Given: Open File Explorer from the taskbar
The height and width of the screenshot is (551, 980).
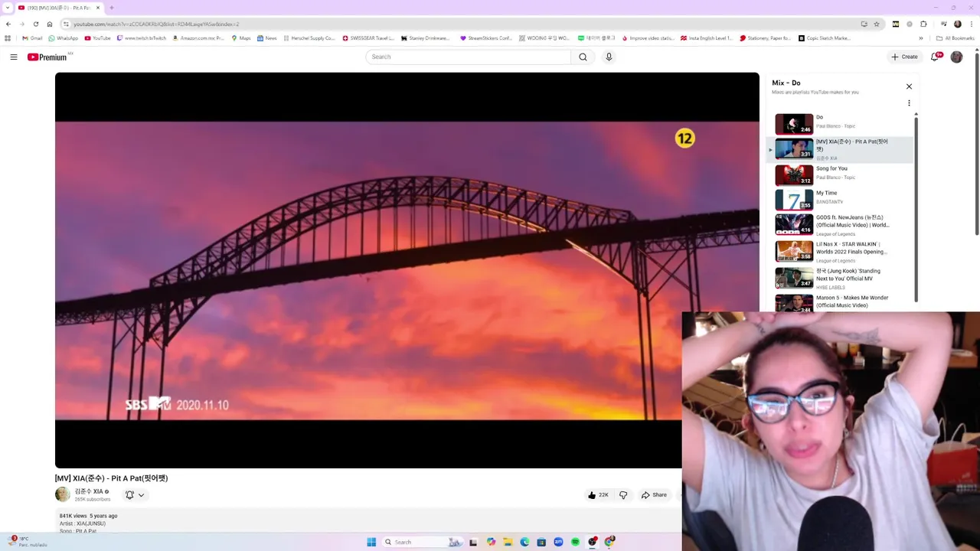Looking at the screenshot, I should (x=507, y=542).
